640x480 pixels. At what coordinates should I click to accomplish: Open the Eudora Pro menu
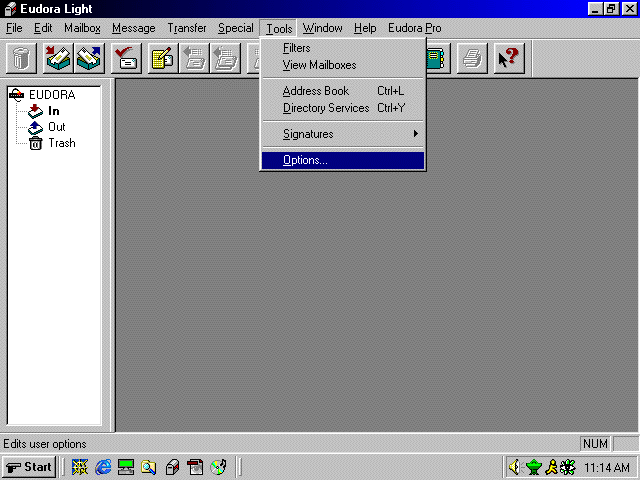415,28
